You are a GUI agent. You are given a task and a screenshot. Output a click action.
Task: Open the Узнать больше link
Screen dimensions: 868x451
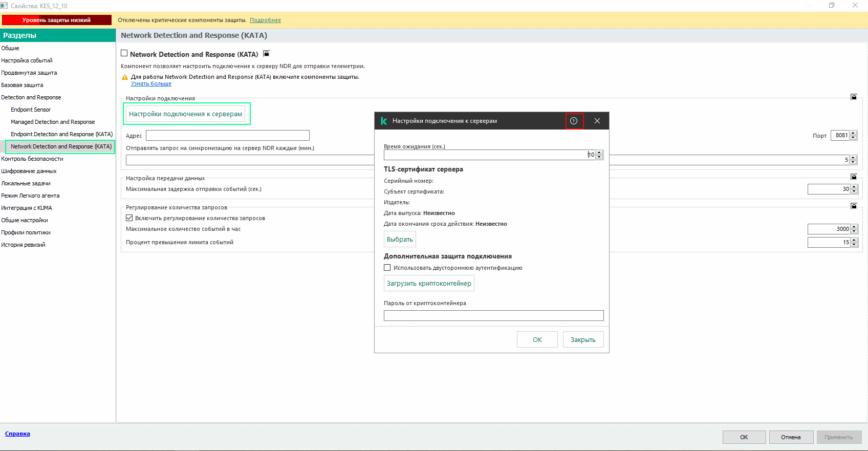151,83
